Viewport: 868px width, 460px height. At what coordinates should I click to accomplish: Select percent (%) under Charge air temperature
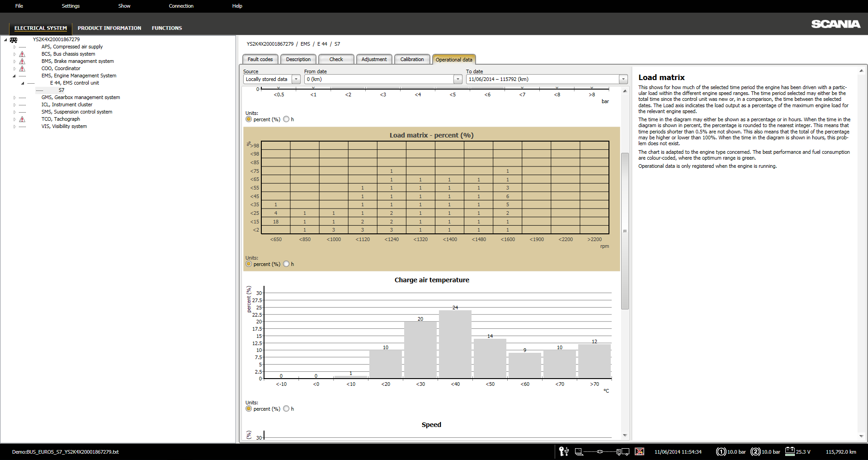249,409
